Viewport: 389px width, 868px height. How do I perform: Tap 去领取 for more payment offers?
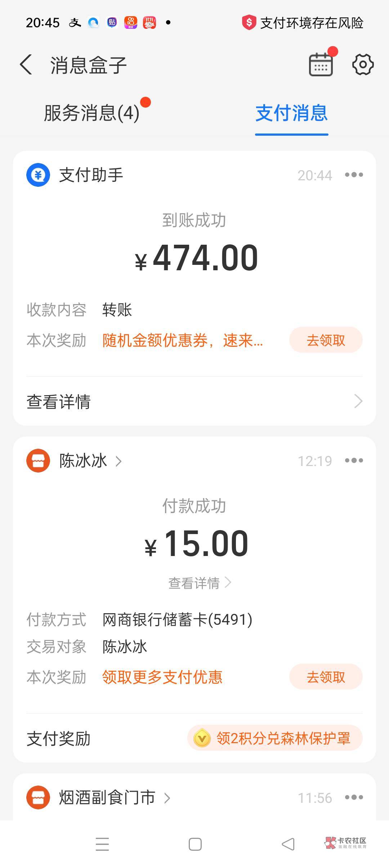click(x=326, y=677)
